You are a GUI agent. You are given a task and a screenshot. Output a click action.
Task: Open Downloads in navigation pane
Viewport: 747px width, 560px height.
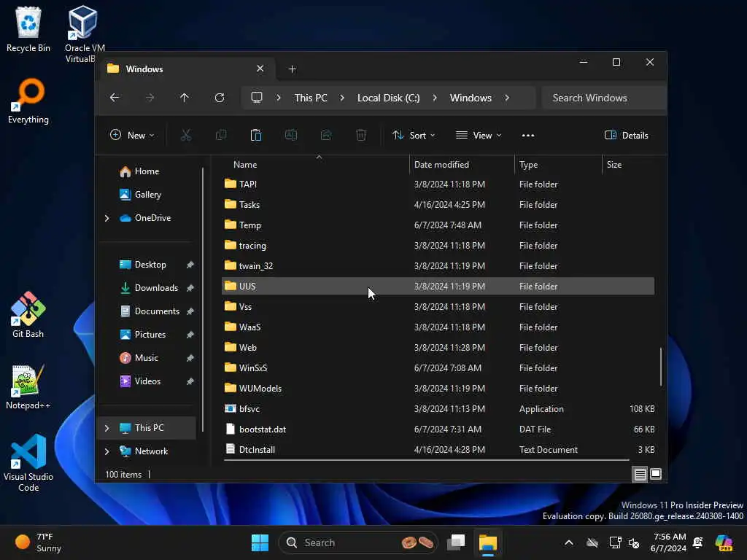pos(156,288)
